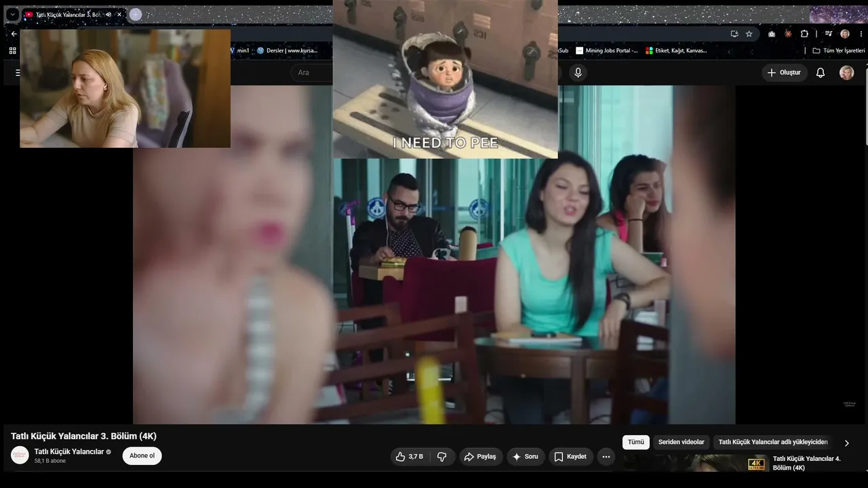Save the video with Kaydet
The image size is (868, 488).
[570, 457]
